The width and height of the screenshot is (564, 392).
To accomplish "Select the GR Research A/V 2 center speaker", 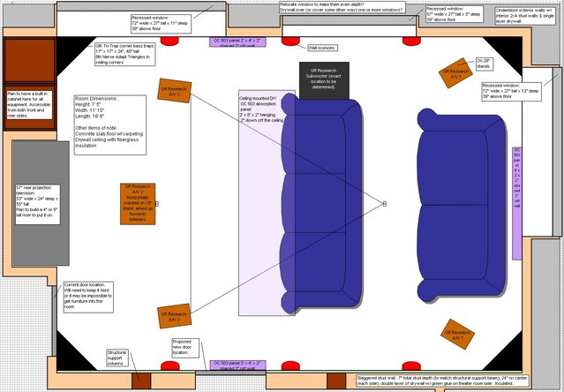I will click(x=138, y=204).
